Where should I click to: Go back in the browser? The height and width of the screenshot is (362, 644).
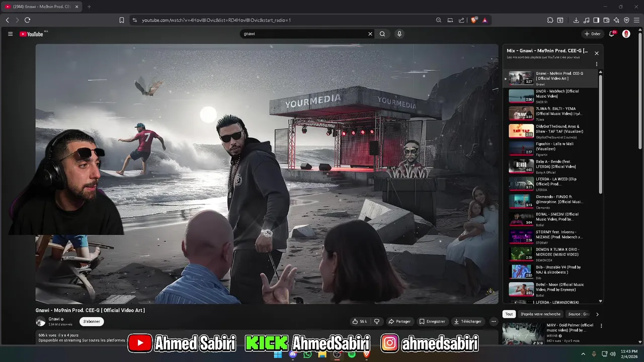click(8, 20)
